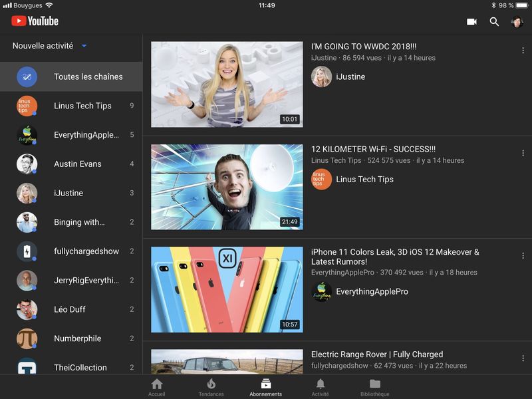Click EverythingApplePro avatar beside iPhone video
532x399 pixels.
[321, 291]
